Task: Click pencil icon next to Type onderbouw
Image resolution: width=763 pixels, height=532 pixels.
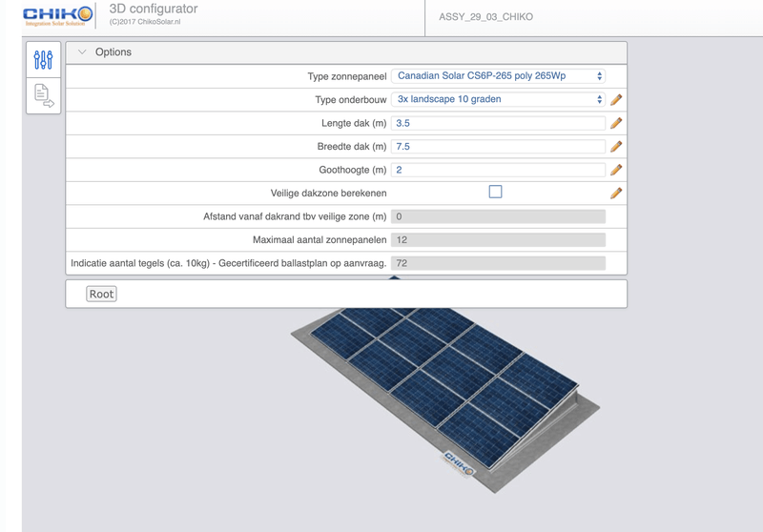Action: 616,100
